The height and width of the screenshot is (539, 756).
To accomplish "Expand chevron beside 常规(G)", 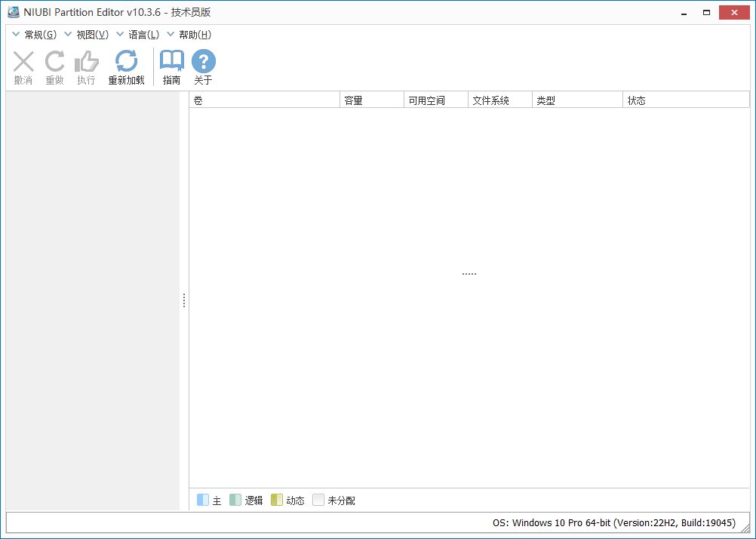I will [x=16, y=34].
